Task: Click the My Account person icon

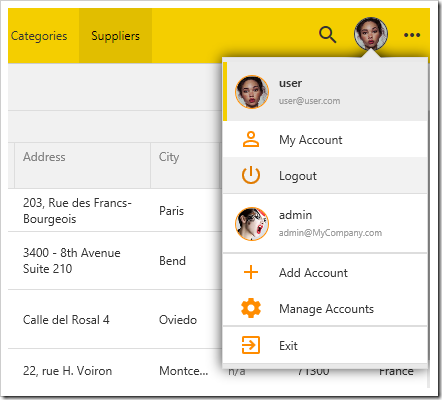Action: pos(251,139)
